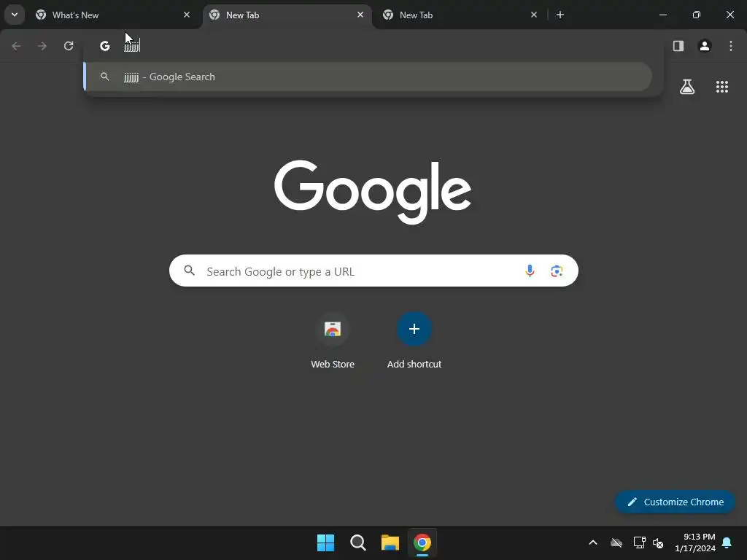Click the Web Store label
747x560 pixels.
point(333,365)
